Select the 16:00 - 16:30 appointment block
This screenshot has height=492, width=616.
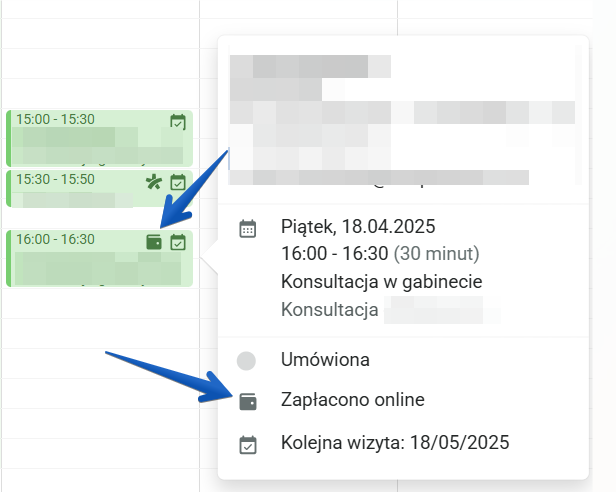pos(99,259)
